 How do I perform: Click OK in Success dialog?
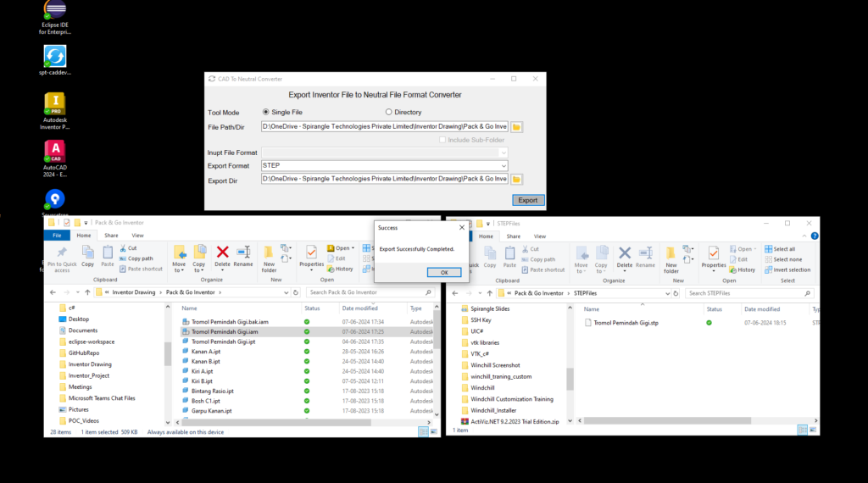(x=444, y=272)
